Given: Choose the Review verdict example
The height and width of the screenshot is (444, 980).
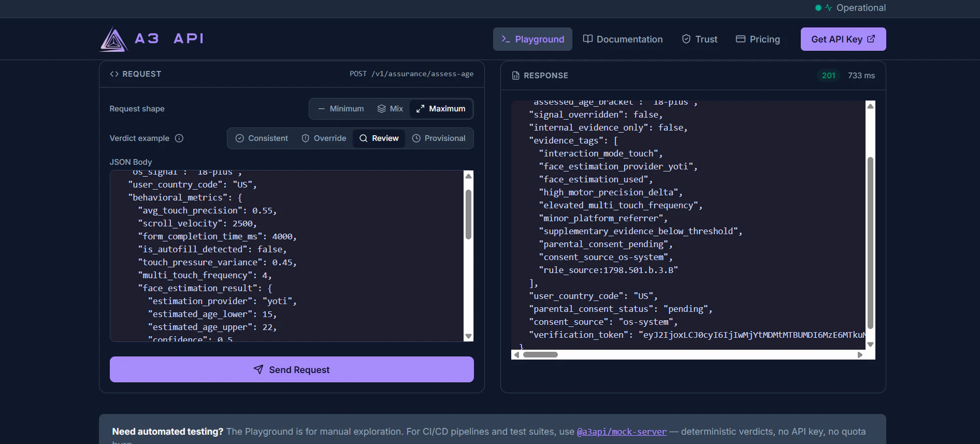Looking at the screenshot, I should (x=379, y=138).
